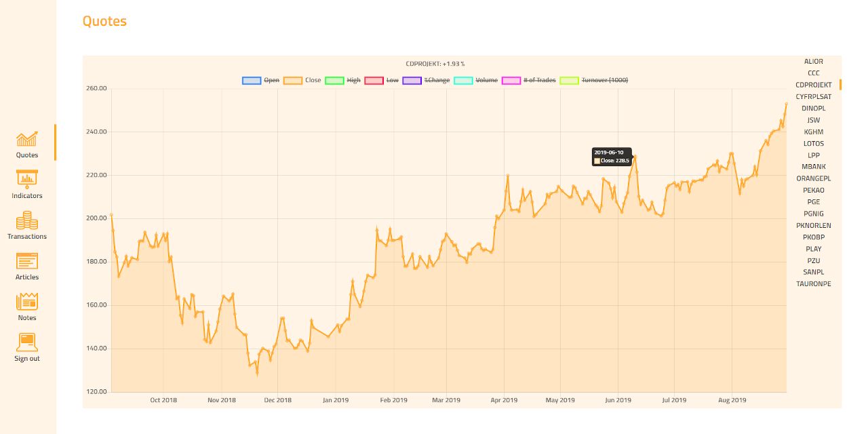Click the Indicators label in sidebar
The height and width of the screenshot is (434, 868).
(27, 196)
